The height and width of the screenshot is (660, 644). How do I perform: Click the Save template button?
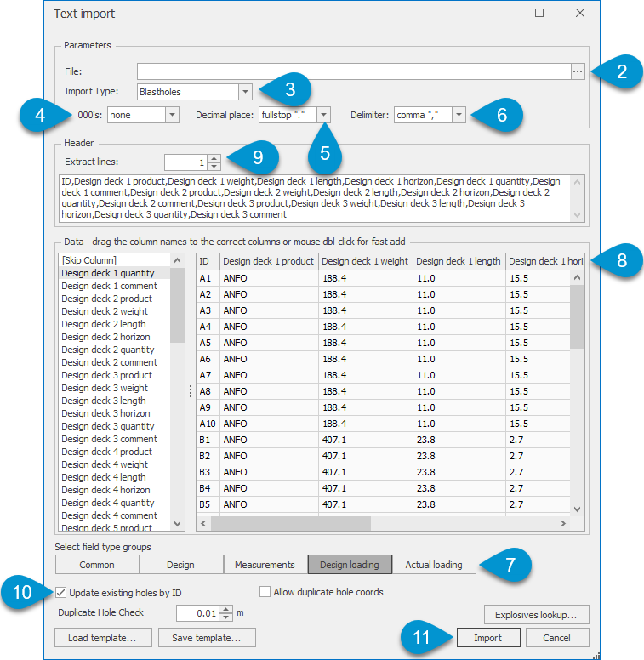point(207,638)
